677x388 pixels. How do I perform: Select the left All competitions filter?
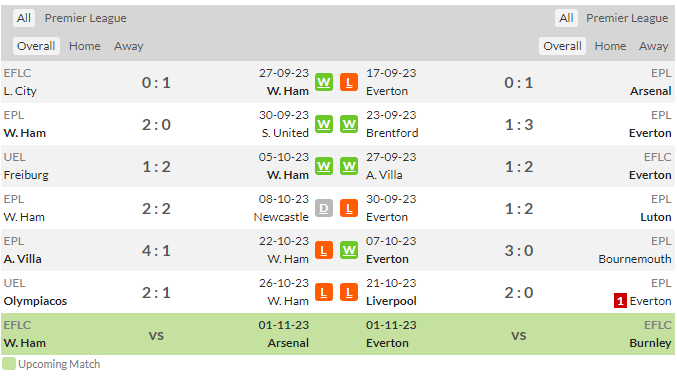tap(24, 18)
